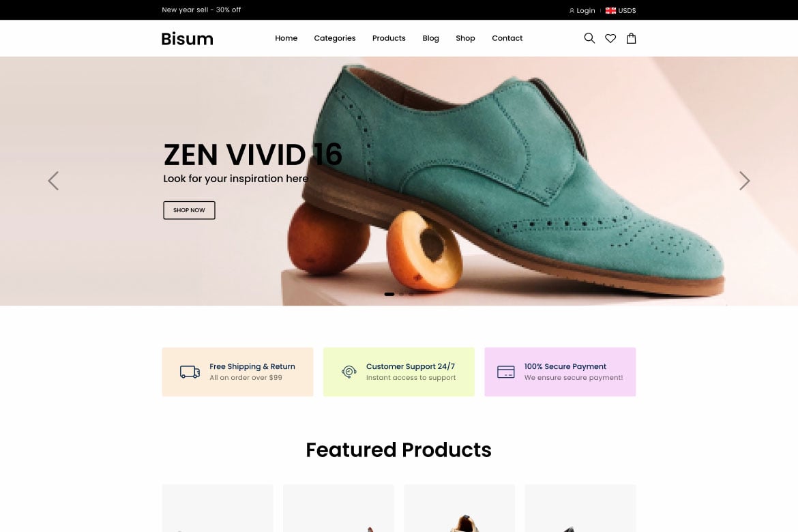Image resolution: width=798 pixels, height=532 pixels.
Task: Click the Bisum logo
Action: [x=187, y=38]
